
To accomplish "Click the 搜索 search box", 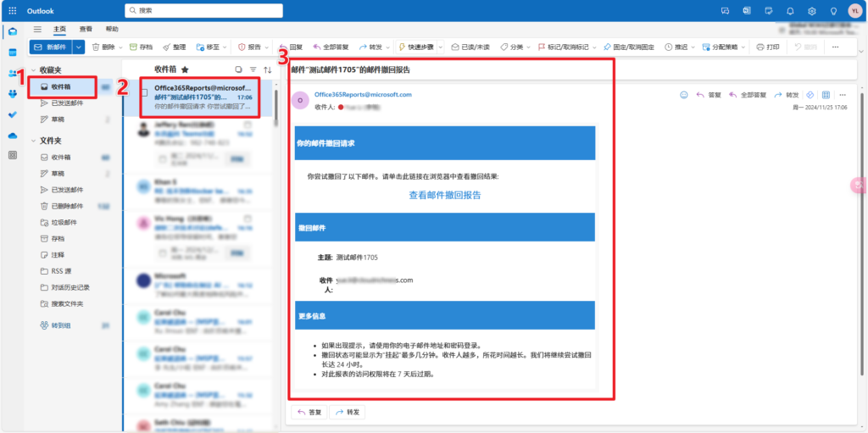I will pyautogui.click(x=254, y=11).
